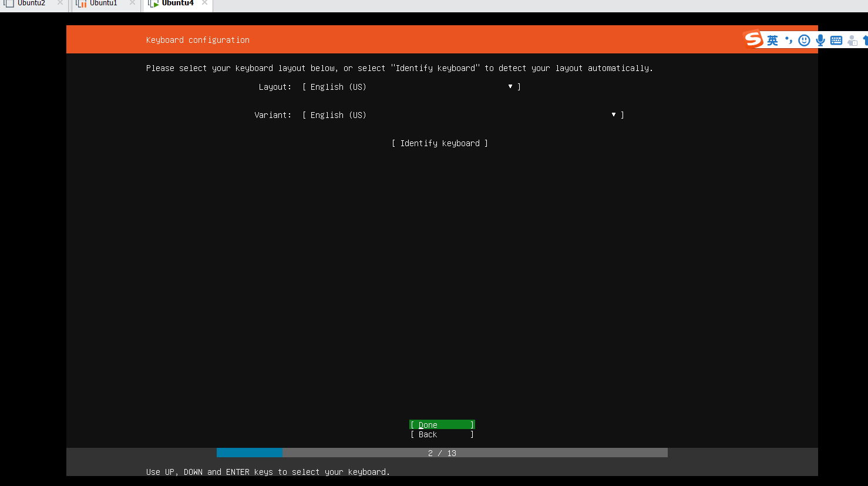Click the Sogou user account icon
Screen dimensions: 868x486
(853, 40)
